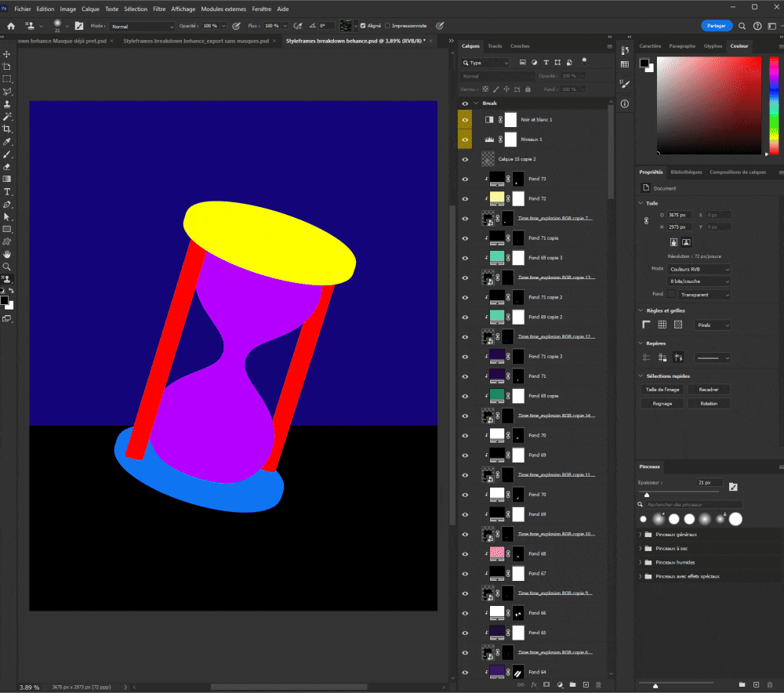This screenshot has height=693, width=784.
Task: Switch to the Couches tab
Action: [520, 46]
